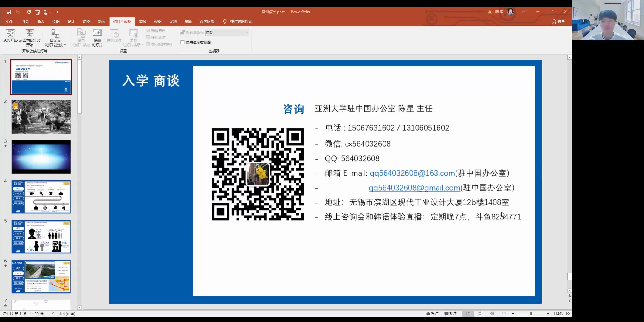Start slideshow from the status bar icon
This screenshot has width=644, height=322.
click(x=504, y=314)
